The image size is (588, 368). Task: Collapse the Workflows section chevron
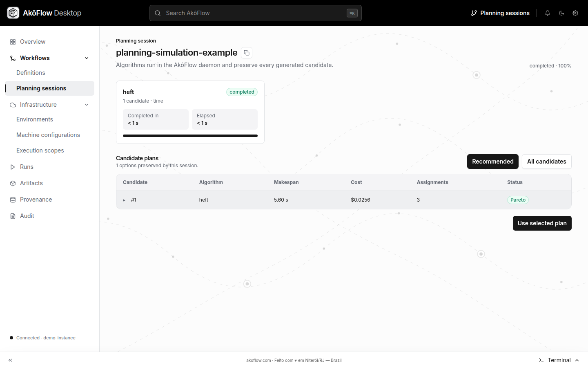coord(87,58)
